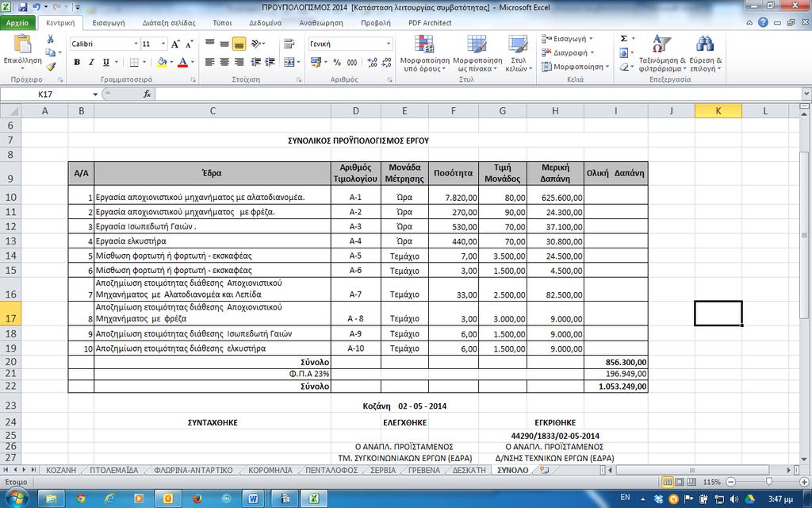Open the Αρχείο file tab

pyautogui.click(x=17, y=23)
